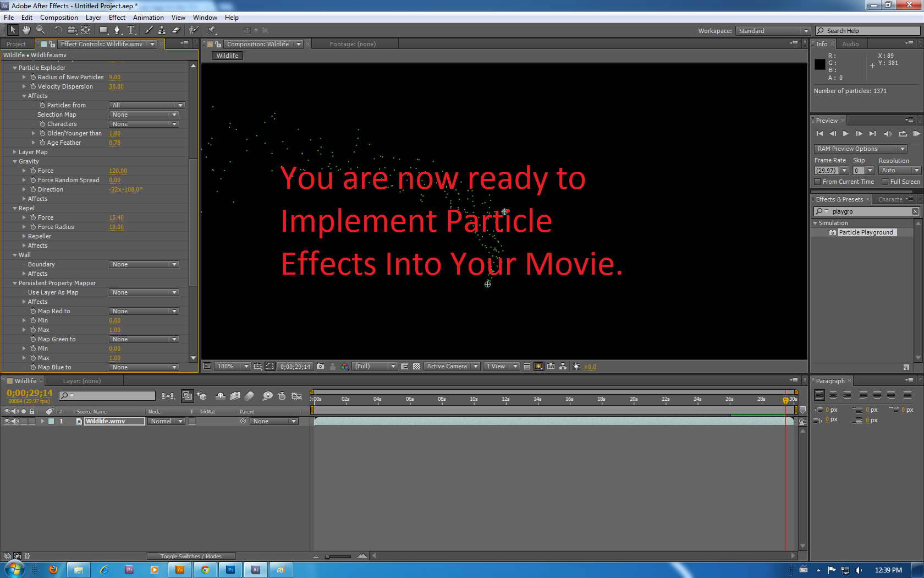
Task: Open the Particles from dropdown set to All
Action: tap(146, 105)
